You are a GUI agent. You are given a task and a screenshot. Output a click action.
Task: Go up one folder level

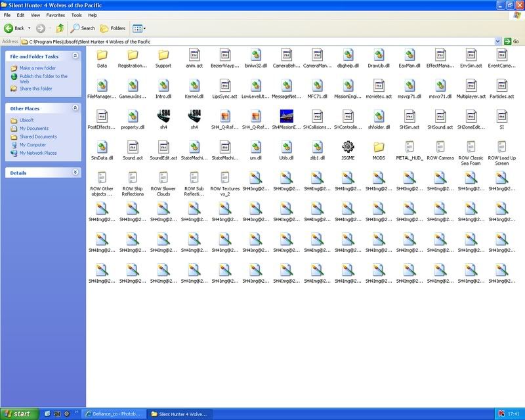(x=60, y=28)
